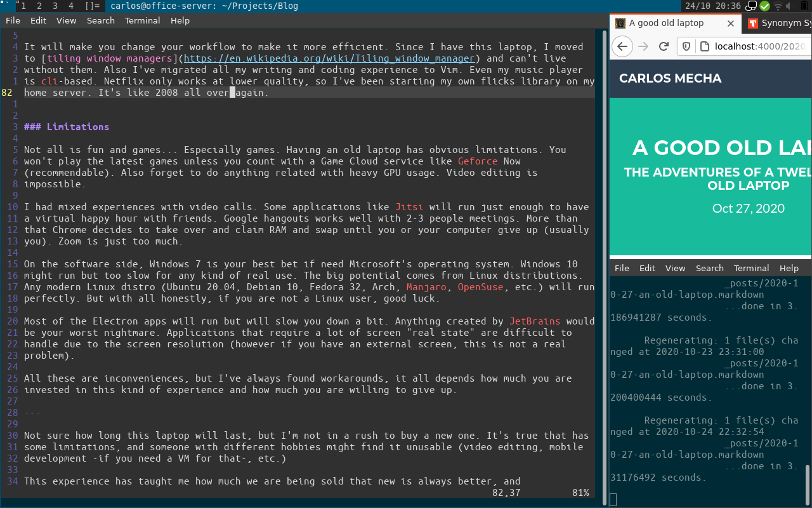Screen dimensions: 812x508
Task: Open Terminal menu in the Vim terminal
Action: click(143, 20)
